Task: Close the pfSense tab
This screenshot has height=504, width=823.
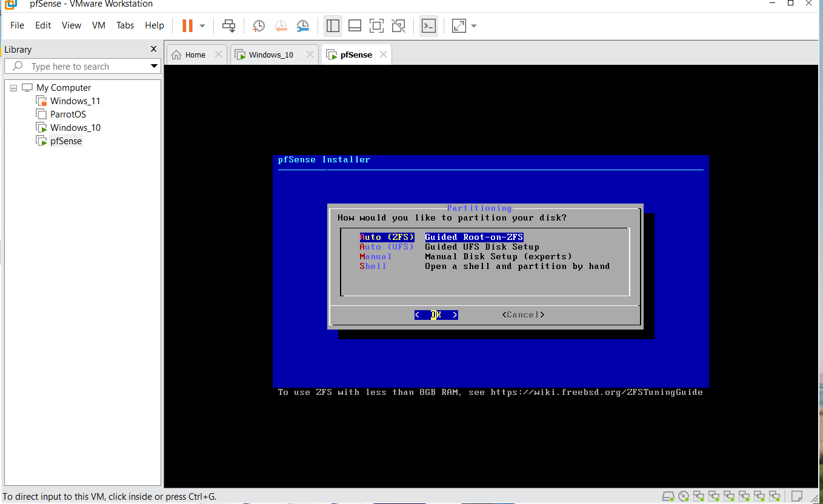Action: pyautogui.click(x=383, y=55)
